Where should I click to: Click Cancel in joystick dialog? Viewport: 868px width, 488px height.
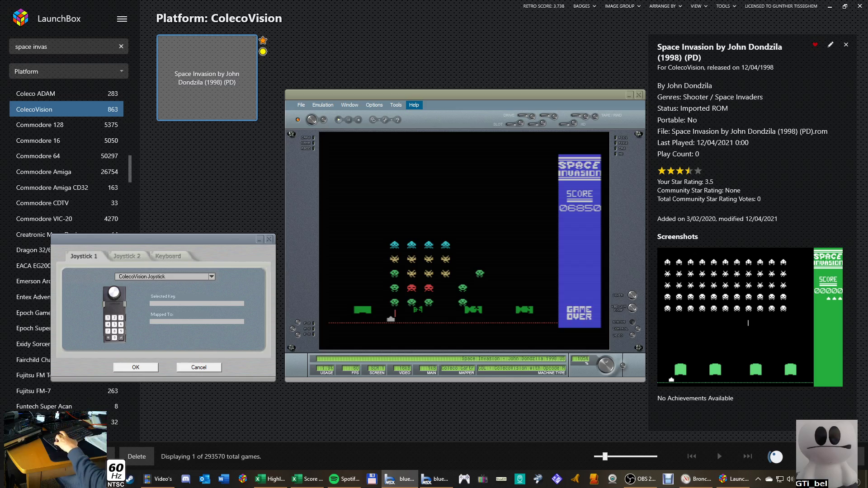(x=199, y=367)
